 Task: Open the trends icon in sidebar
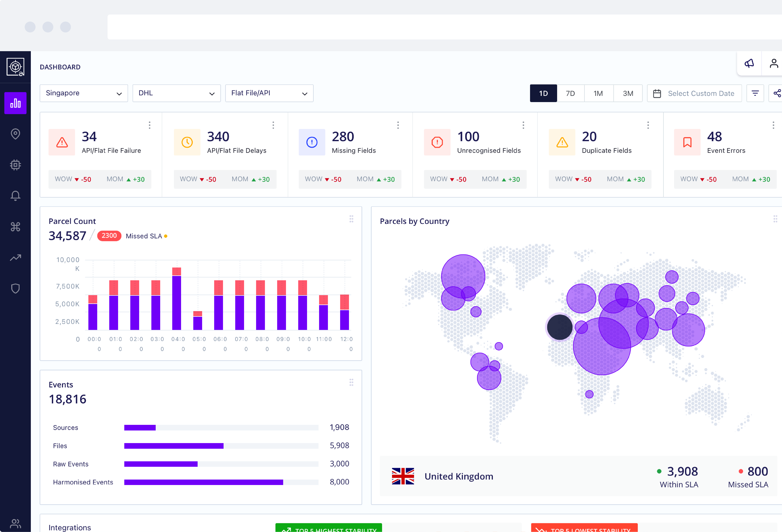15,257
